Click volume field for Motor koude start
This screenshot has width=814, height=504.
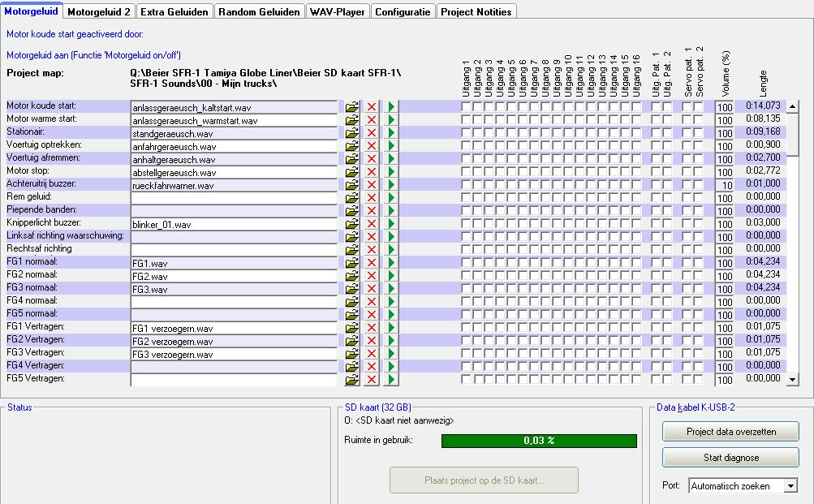coord(724,107)
